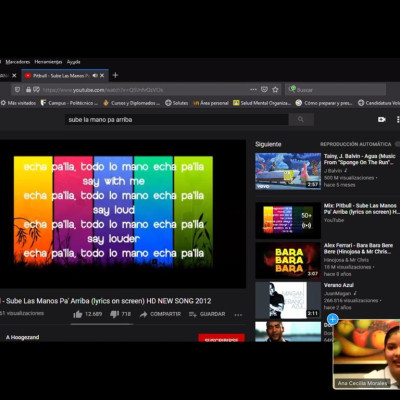Click the COMPARTIR share button
This screenshot has width=400, height=400.
tap(160, 314)
